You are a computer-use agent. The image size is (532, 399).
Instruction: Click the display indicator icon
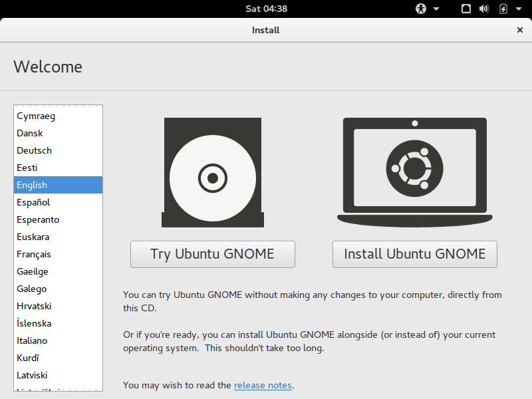465,9
